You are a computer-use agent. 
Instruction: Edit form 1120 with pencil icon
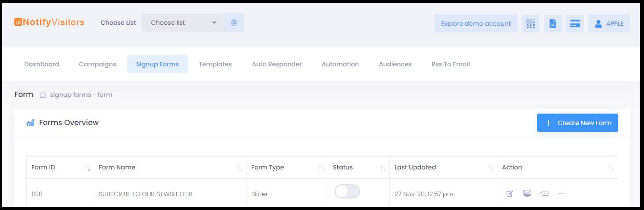(x=510, y=193)
